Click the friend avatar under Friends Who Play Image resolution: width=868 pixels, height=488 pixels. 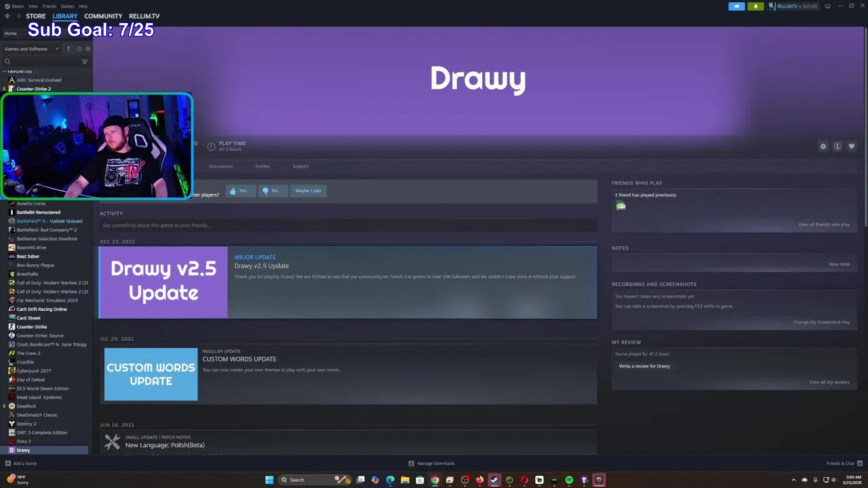click(x=620, y=205)
